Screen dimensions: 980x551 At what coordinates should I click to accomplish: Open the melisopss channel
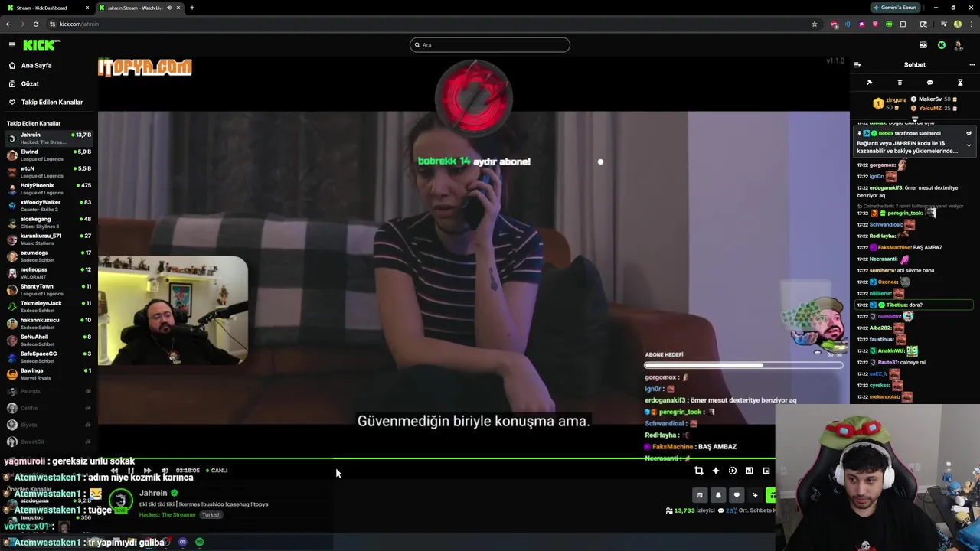pyautogui.click(x=49, y=273)
